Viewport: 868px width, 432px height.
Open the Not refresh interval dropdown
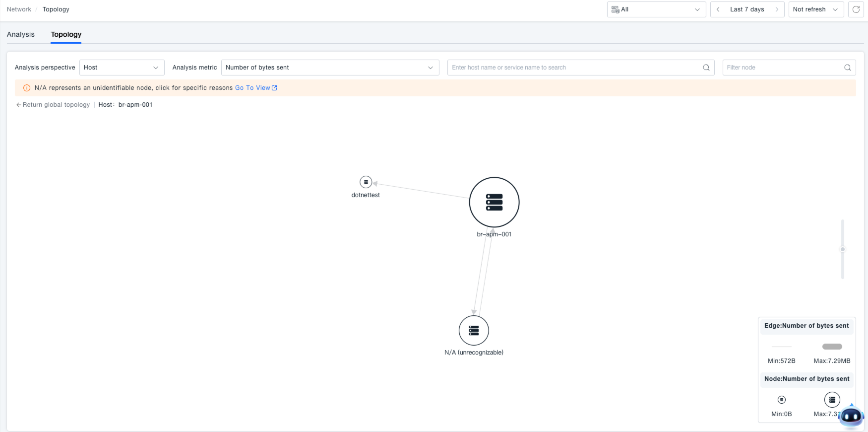[815, 9]
